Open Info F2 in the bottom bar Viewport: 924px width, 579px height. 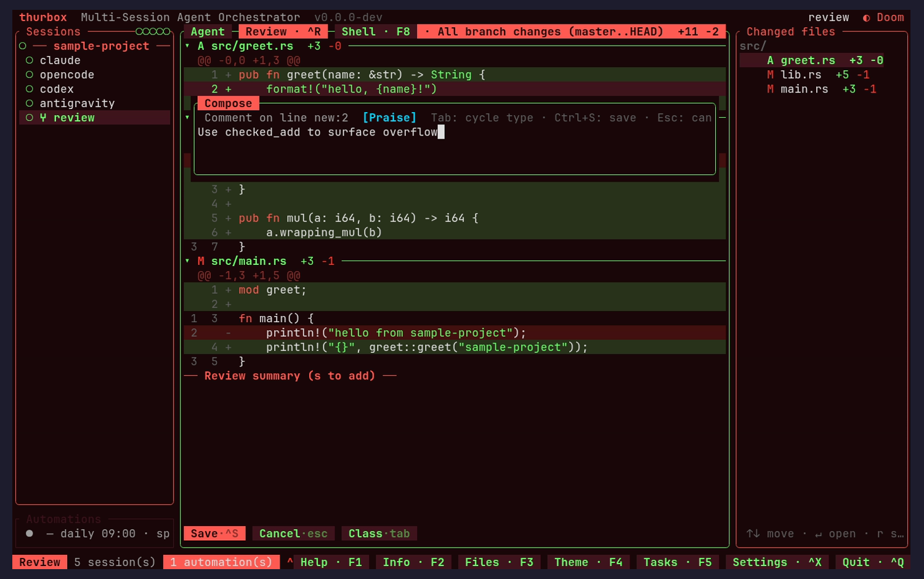413,562
